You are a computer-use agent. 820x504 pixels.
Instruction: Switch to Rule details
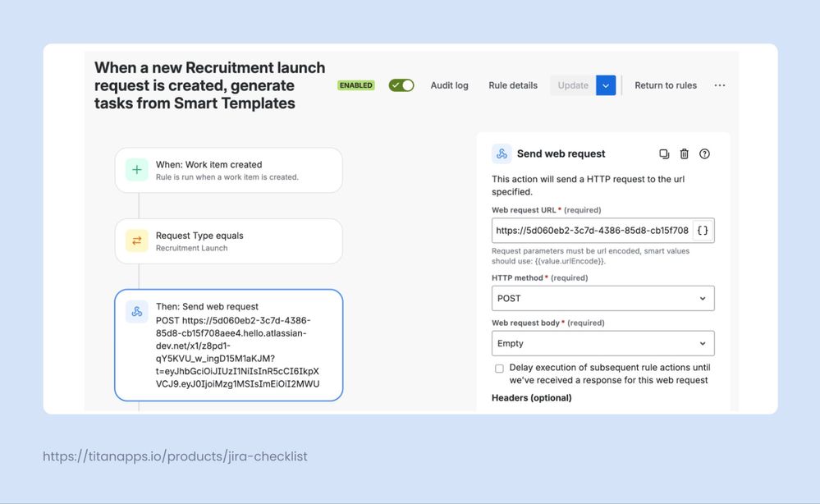coord(513,85)
